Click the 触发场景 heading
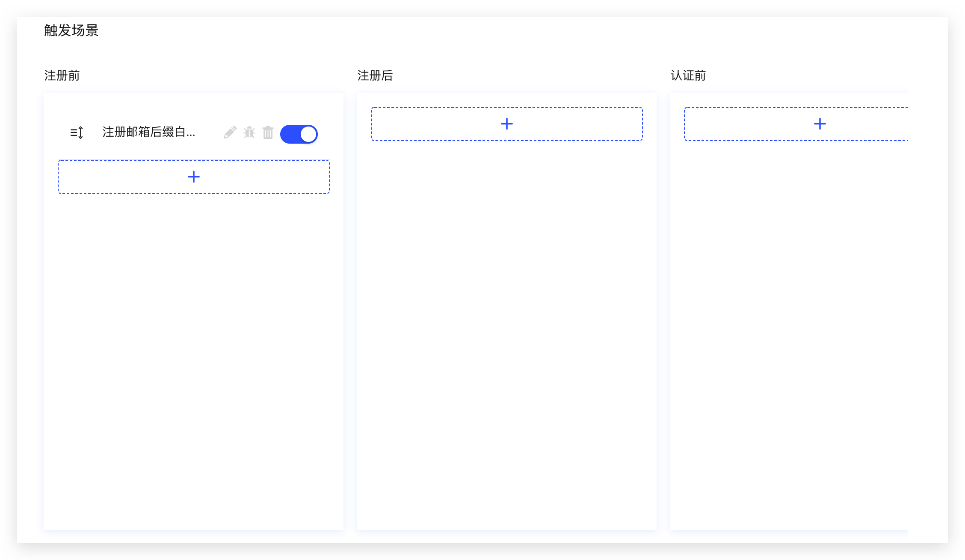This screenshot has width=965, height=560. pos(71,30)
